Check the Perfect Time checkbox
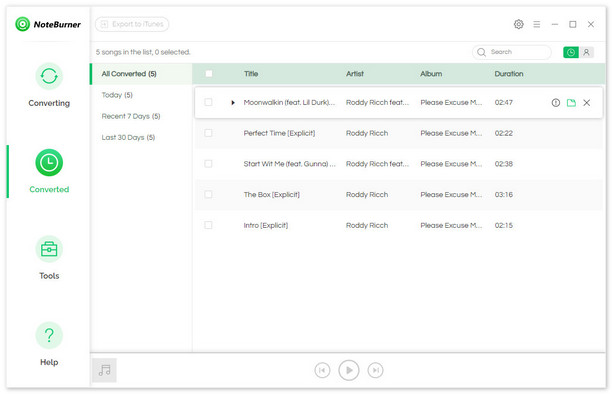The width and height of the screenshot is (612, 394). pos(208,133)
